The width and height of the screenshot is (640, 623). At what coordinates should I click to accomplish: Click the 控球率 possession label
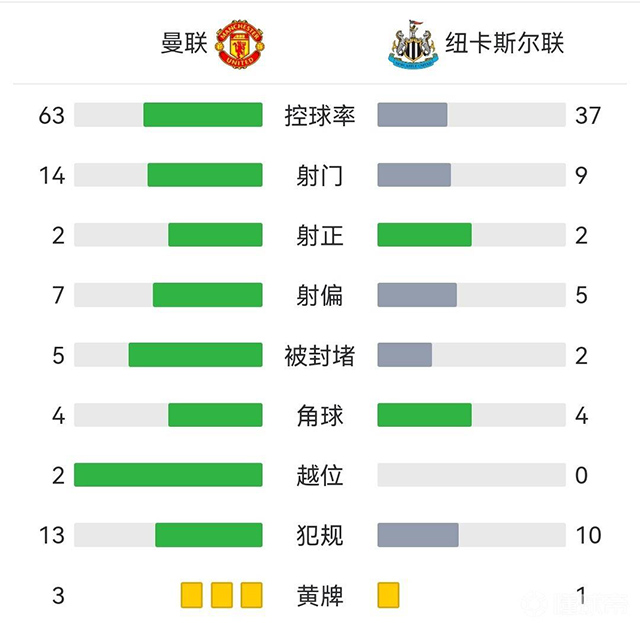click(x=320, y=115)
